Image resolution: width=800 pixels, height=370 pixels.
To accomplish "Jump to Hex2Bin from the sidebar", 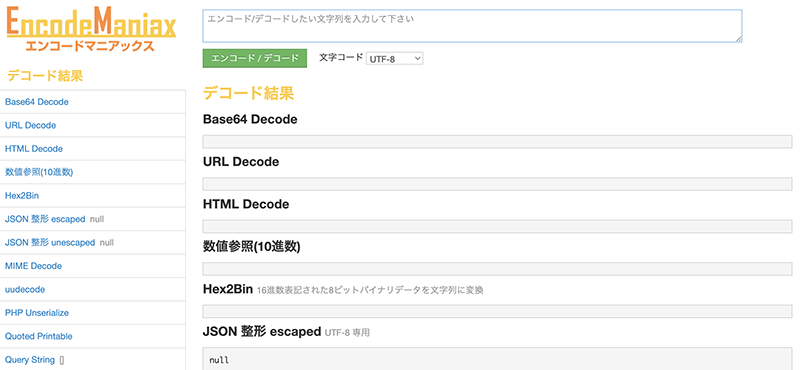I will click(22, 196).
